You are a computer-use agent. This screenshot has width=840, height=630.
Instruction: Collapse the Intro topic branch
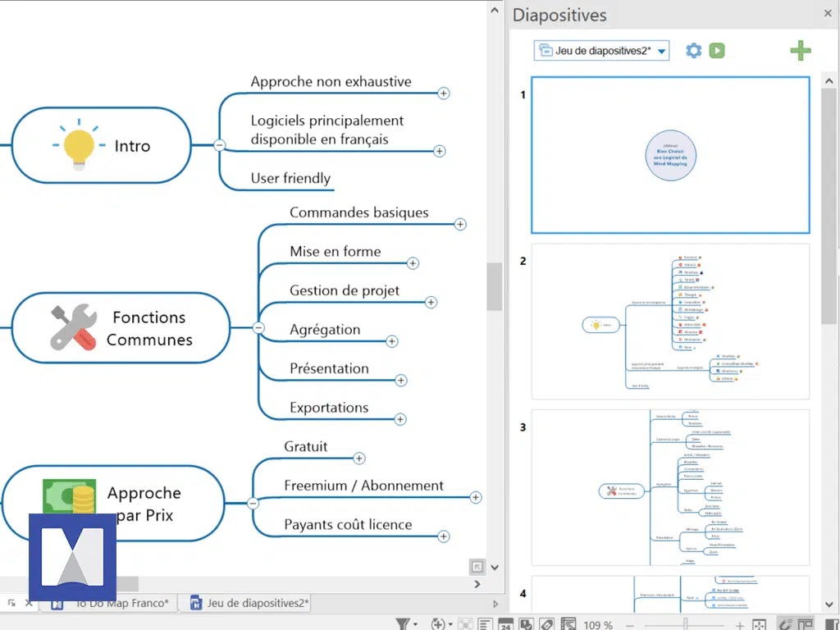[219, 145]
